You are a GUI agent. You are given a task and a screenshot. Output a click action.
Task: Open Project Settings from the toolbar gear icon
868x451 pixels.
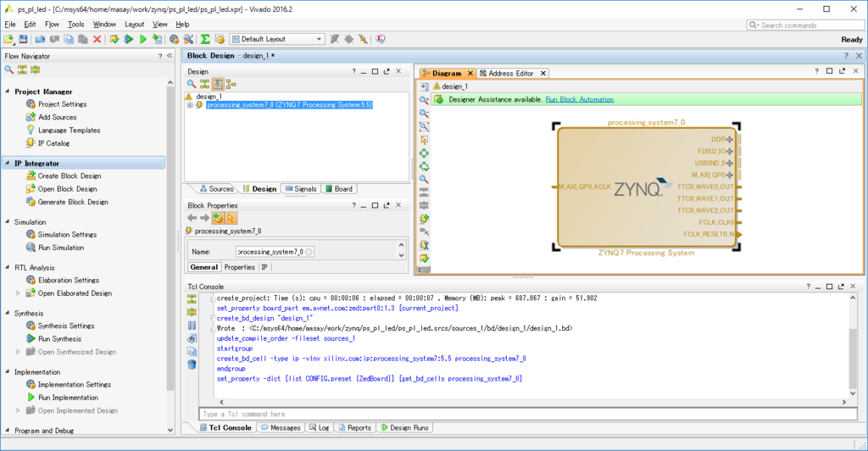pyautogui.click(x=174, y=39)
